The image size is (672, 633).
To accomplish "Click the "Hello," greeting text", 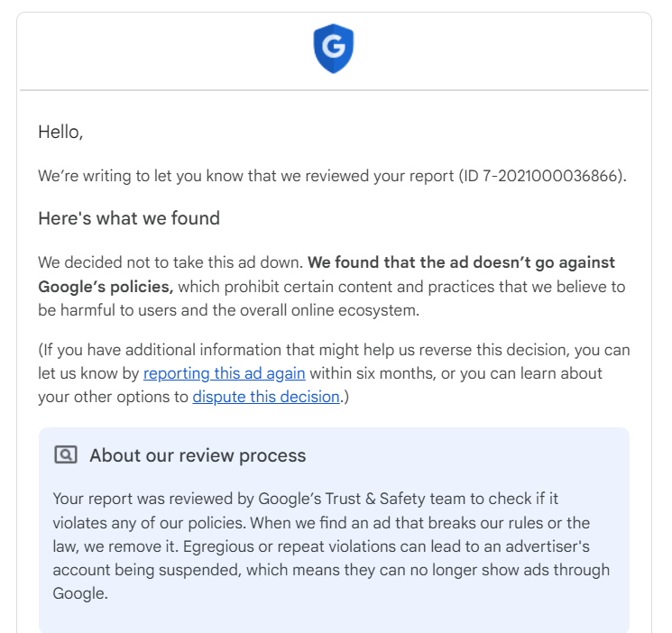I will click(60, 133).
